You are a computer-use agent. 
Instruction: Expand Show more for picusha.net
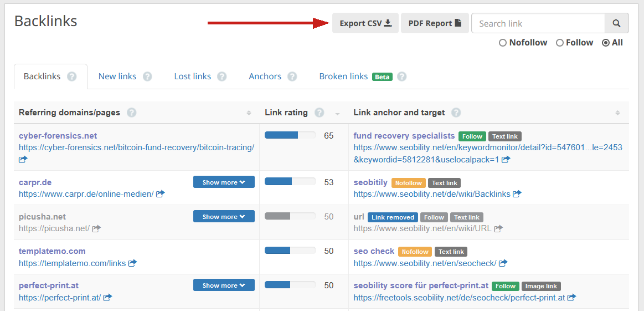click(224, 216)
